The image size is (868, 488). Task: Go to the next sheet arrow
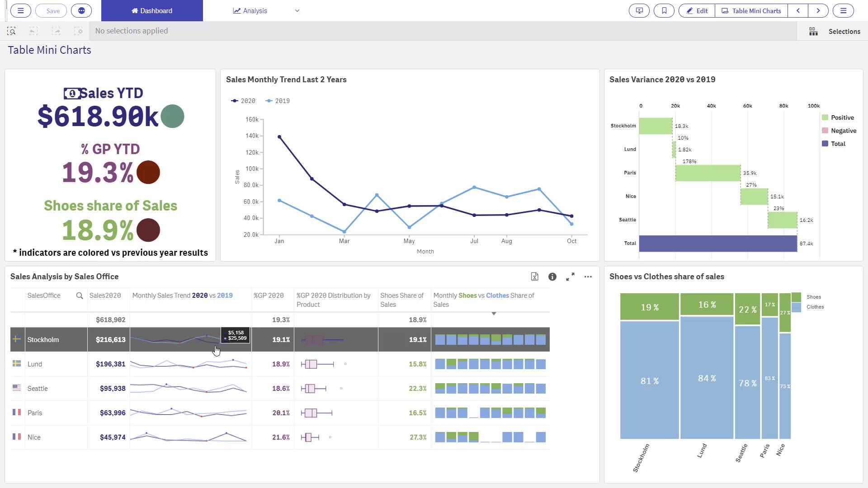point(818,10)
